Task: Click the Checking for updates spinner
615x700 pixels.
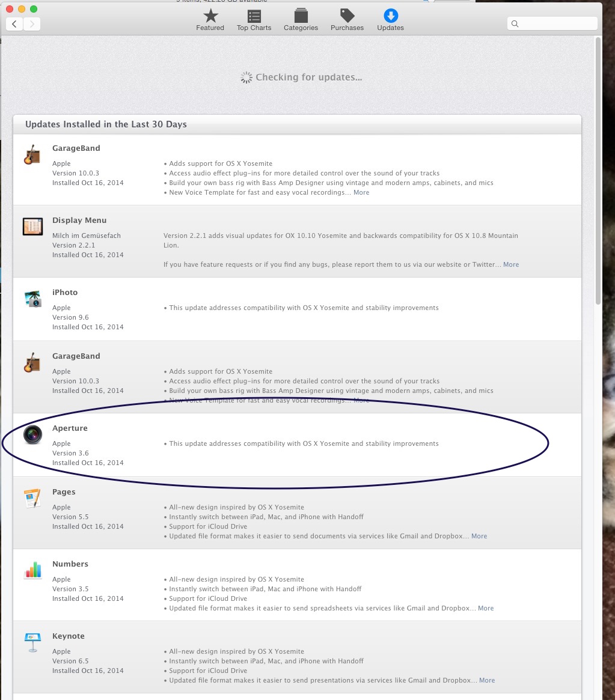Action: pyautogui.click(x=246, y=78)
